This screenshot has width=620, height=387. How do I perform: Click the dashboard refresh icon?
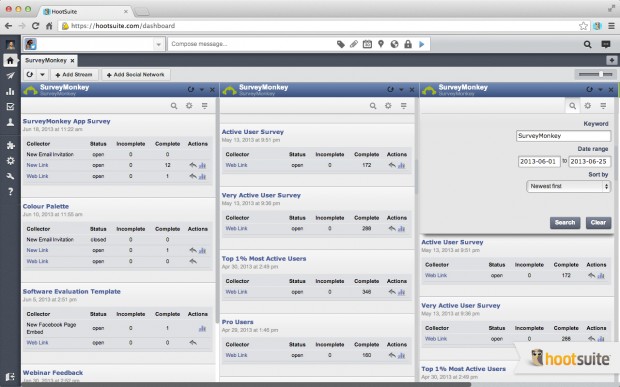click(x=30, y=74)
